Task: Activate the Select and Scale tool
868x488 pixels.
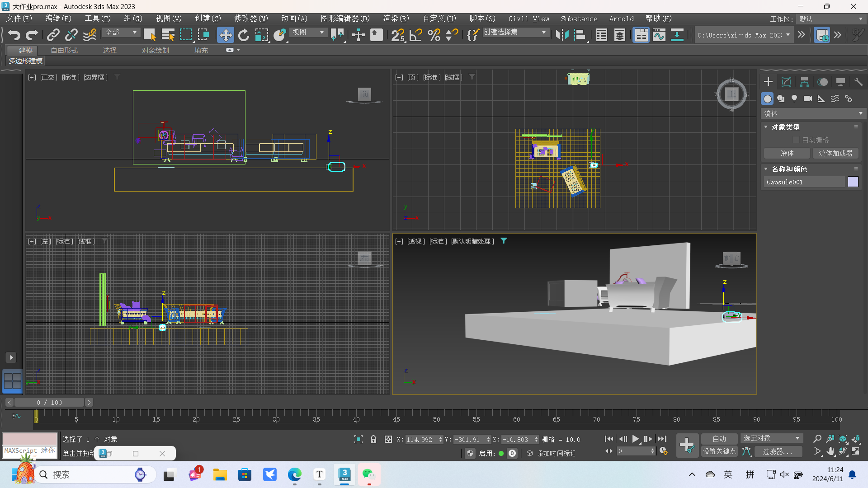Action: [x=261, y=35]
